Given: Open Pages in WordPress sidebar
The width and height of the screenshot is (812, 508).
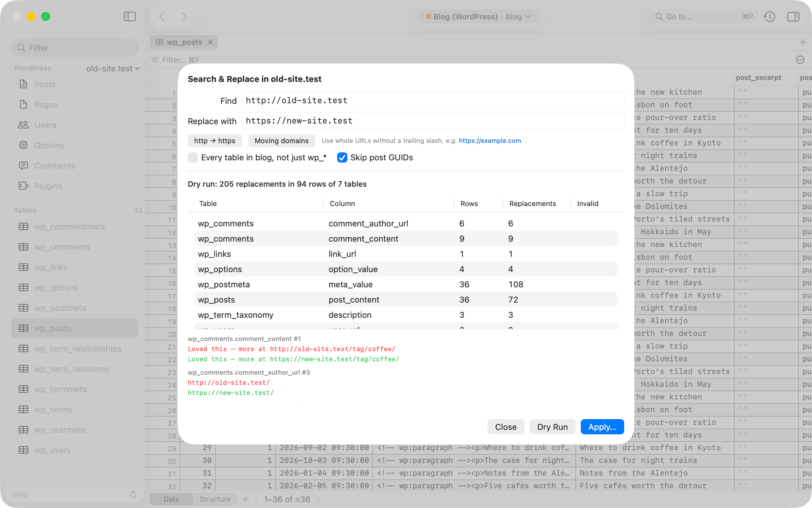Looking at the screenshot, I should (x=75, y=104).
